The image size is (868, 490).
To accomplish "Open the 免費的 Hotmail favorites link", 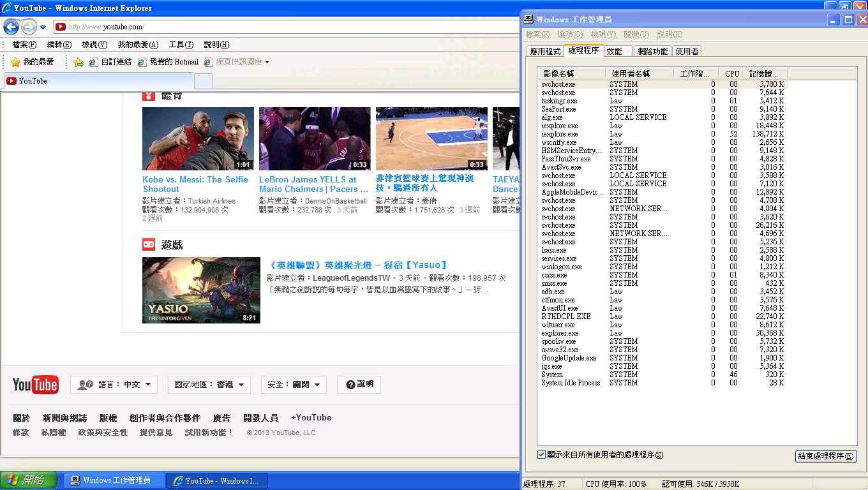I will [168, 62].
